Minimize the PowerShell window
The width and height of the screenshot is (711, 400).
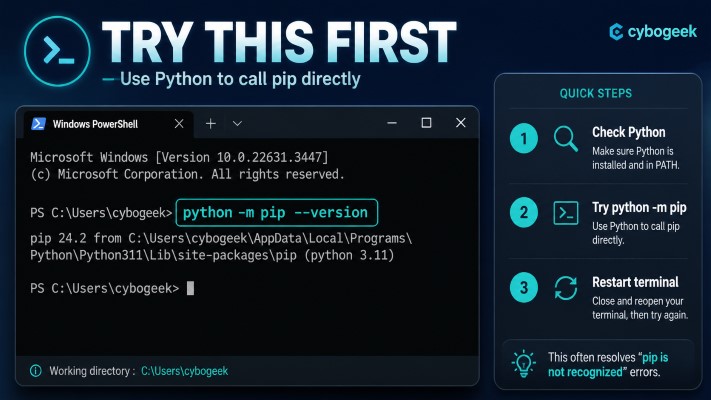392,123
